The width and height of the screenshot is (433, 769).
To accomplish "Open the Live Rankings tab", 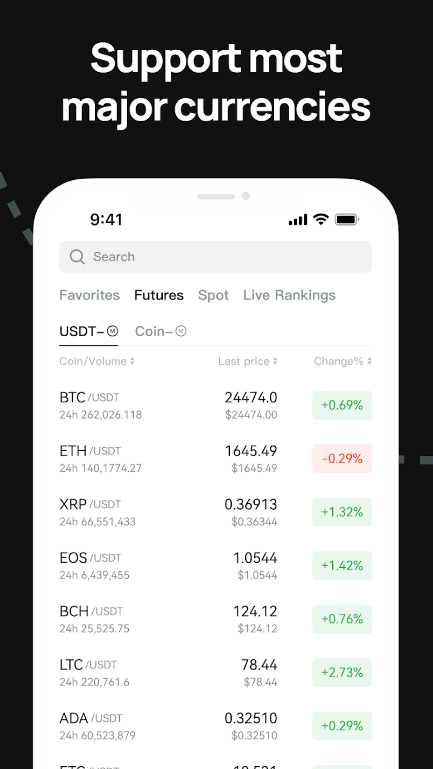I will point(289,295).
